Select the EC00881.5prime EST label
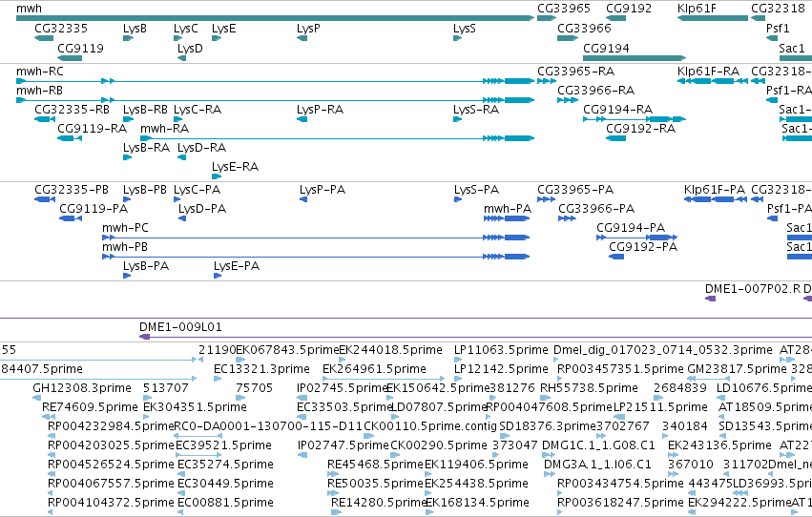 click(x=225, y=503)
